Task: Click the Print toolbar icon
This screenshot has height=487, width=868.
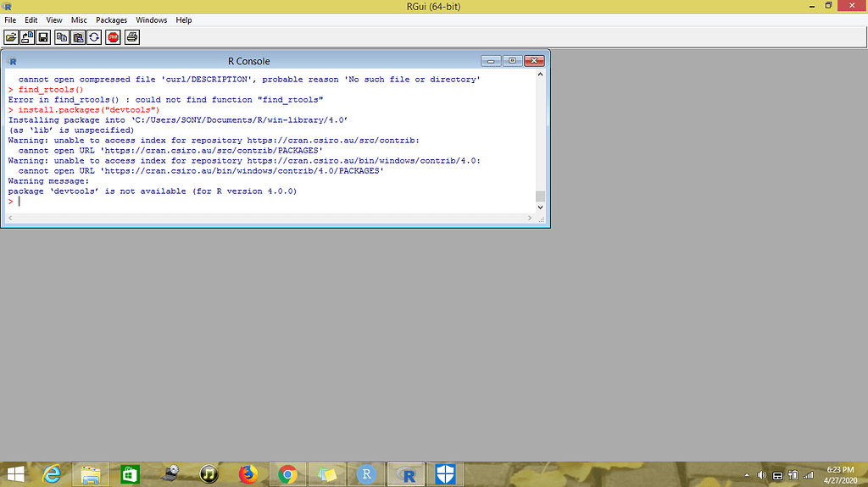Action: tap(132, 37)
